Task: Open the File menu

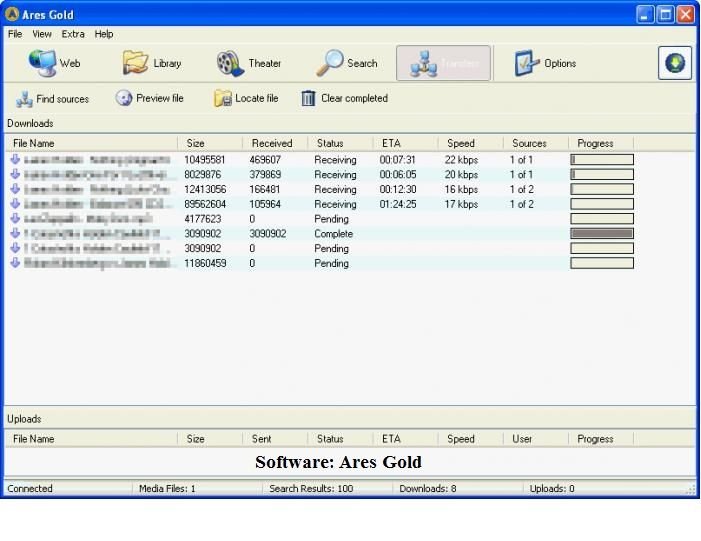Action: tap(15, 34)
